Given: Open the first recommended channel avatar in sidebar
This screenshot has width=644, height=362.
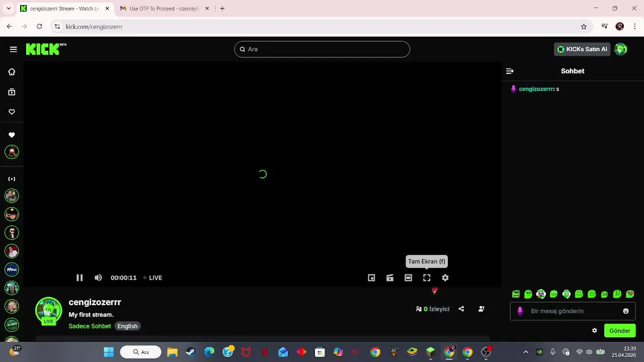Looking at the screenshot, I should click(x=12, y=196).
